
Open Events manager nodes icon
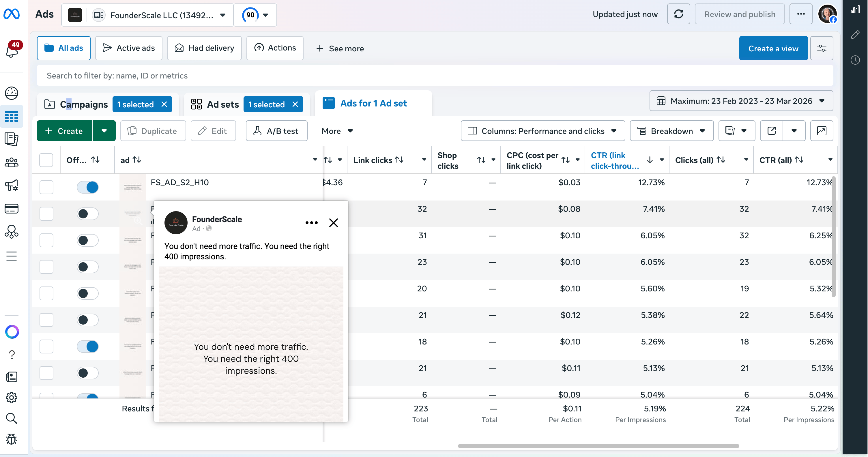(x=12, y=232)
